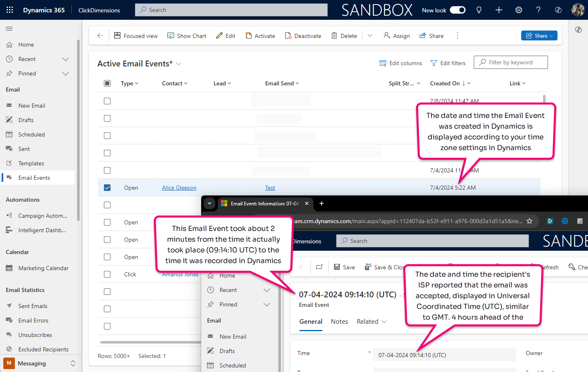The image size is (588, 372).
Task: Open the Alice Gleeson contact link
Action: point(179,188)
